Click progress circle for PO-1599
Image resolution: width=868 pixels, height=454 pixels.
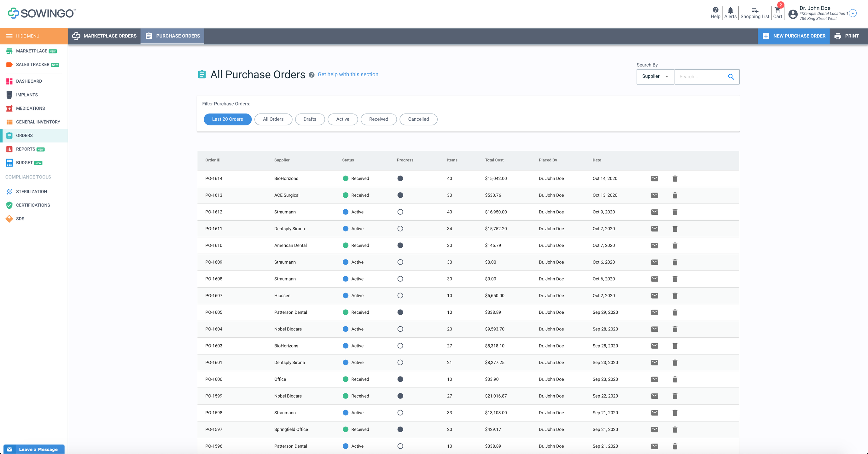click(x=400, y=396)
